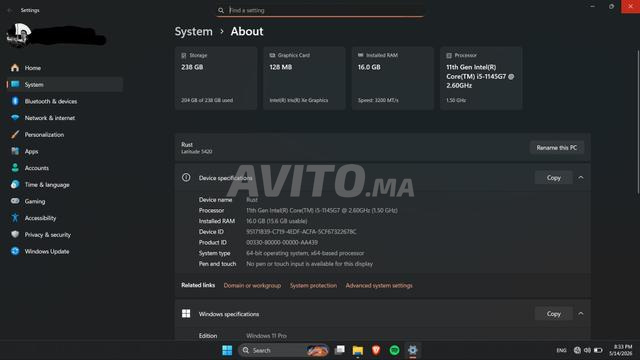Open File Explorer from the taskbar
The height and width of the screenshot is (360, 640).
click(358, 350)
